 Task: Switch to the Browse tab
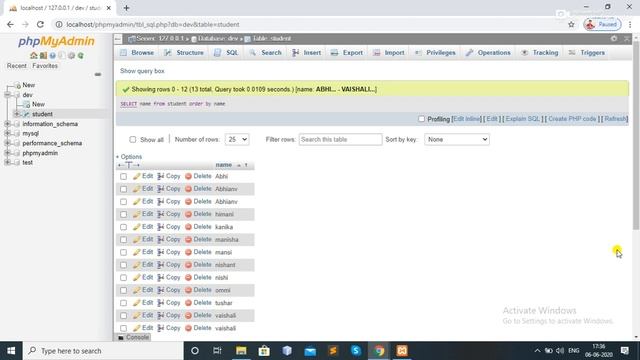137,53
